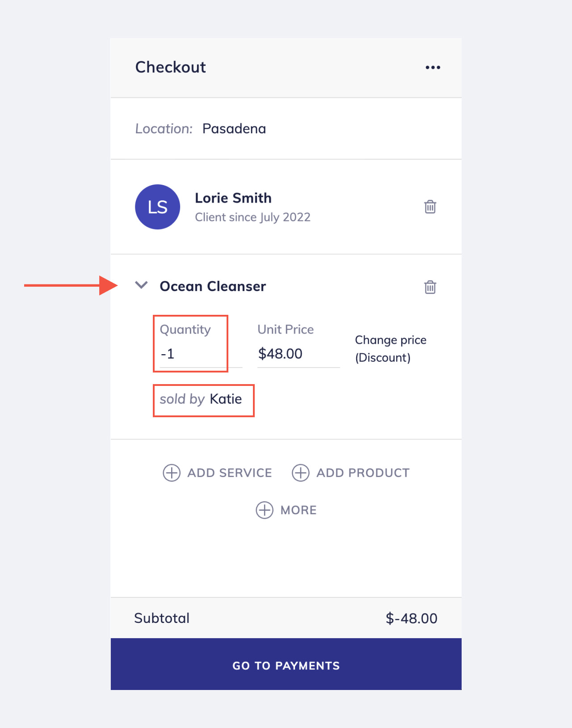Click Lorie Smith's client name
The height and width of the screenshot is (728, 572).
(x=233, y=198)
